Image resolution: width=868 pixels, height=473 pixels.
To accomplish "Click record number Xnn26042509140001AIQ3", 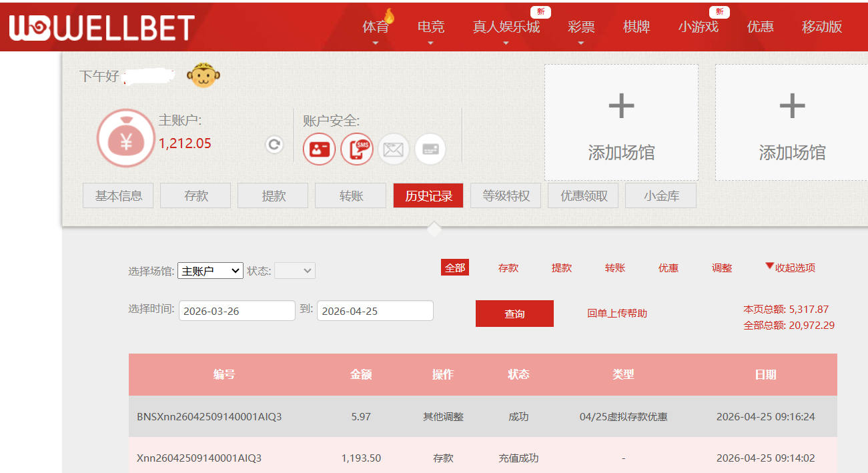I will [x=199, y=458].
